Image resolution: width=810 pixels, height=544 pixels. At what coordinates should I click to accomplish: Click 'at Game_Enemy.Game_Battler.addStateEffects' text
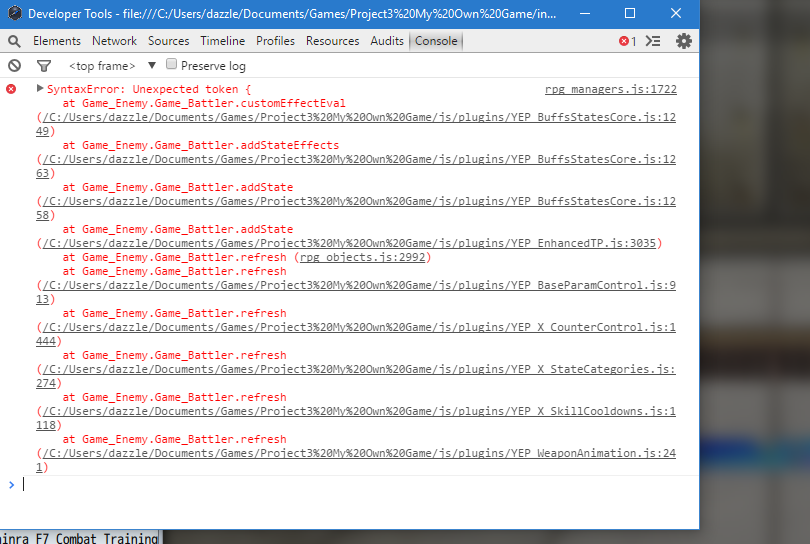tap(201, 145)
